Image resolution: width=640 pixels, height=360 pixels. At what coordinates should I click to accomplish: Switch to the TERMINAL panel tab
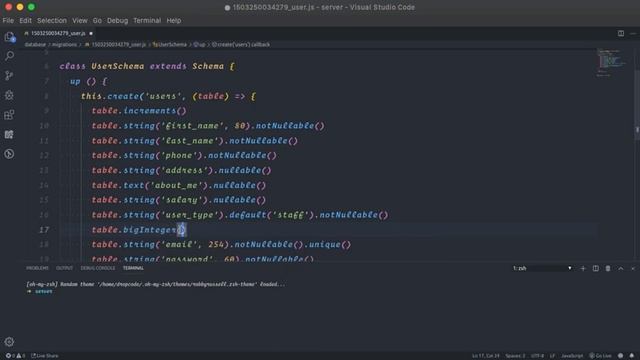point(133,268)
